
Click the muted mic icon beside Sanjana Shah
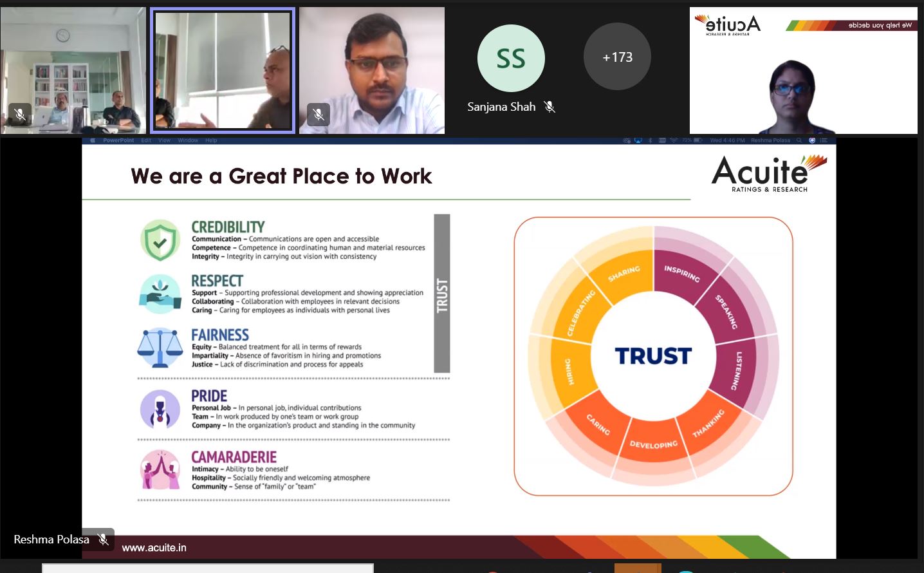tap(550, 107)
